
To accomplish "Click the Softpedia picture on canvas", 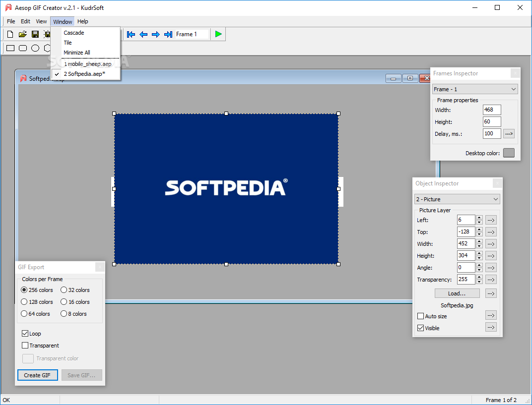I will pyautogui.click(x=226, y=189).
